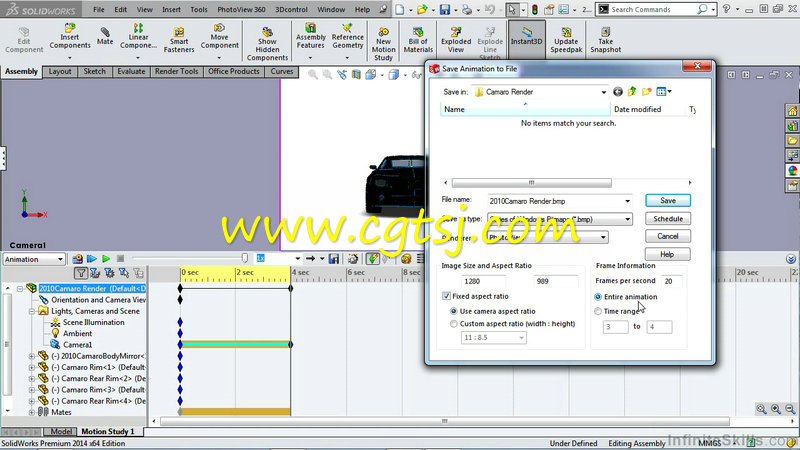The width and height of the screenshot is (800, 450).
Task: Open the PhotoView 360 menu
Action: [241, 9]
